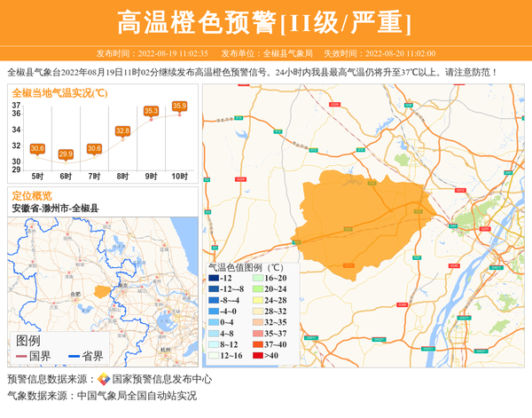This screenshot has height=418, width=532.
Task: Select the 35.3 data point at 9时
Action: (x=151, y=111)
